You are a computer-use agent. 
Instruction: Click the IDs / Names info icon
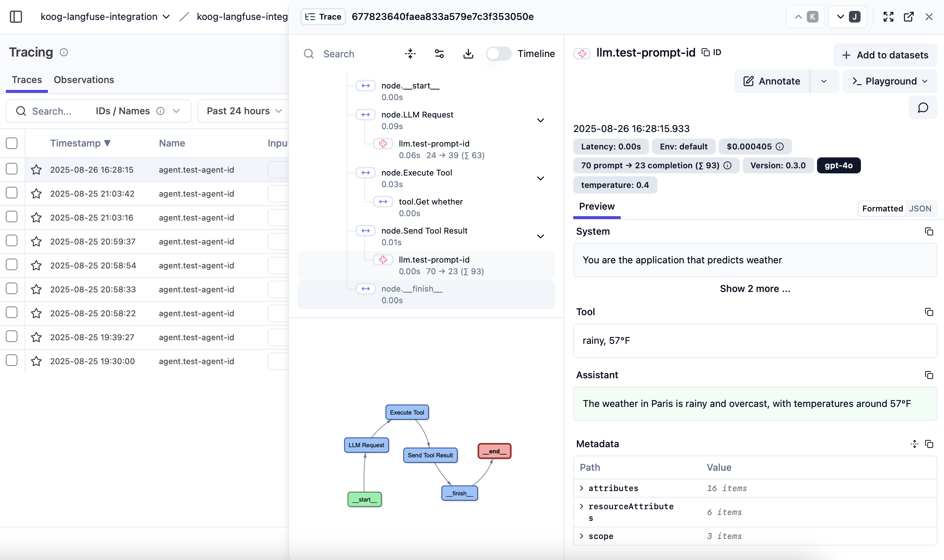[160, 111]
